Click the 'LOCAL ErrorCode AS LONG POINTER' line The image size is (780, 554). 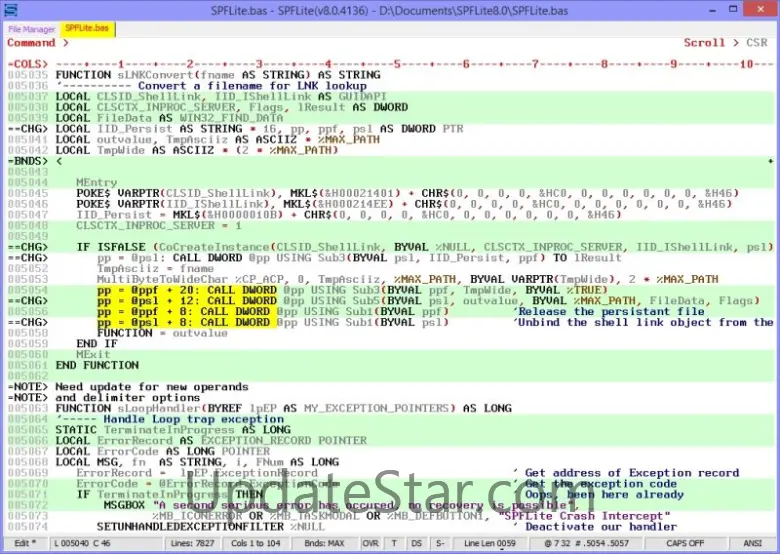(x=163, y=452)
